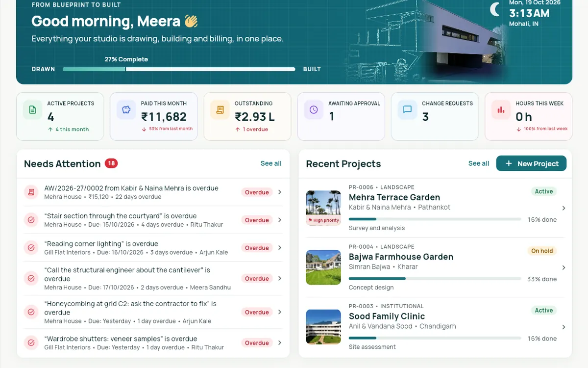Click the Paid This Month piggy bank icon

126,110
